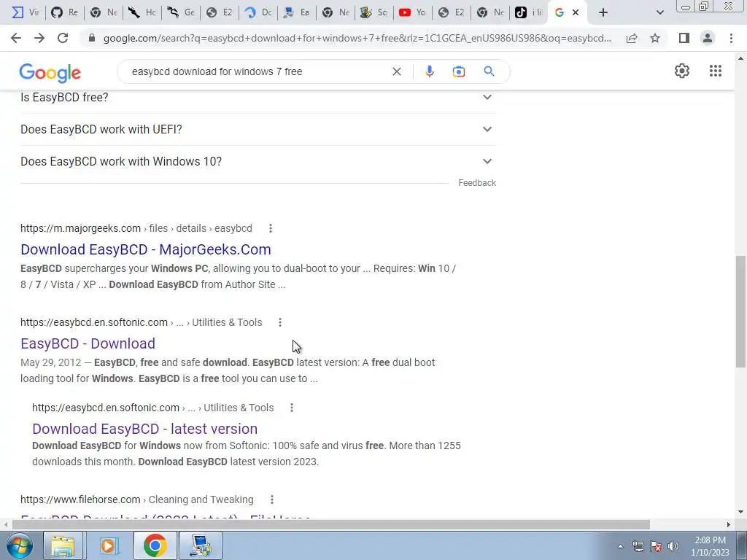This screenshot has height=560, width=747.
Task: Click the Google logo
Action: 50,72
